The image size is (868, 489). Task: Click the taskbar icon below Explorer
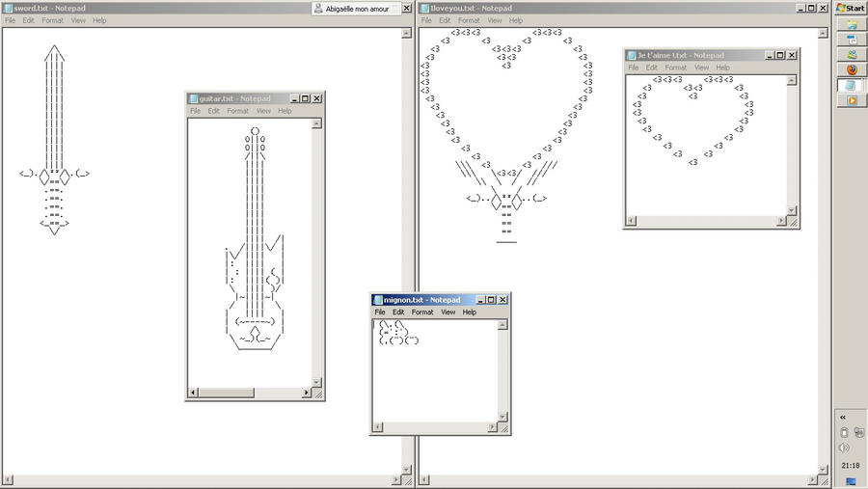click(852, 40)
